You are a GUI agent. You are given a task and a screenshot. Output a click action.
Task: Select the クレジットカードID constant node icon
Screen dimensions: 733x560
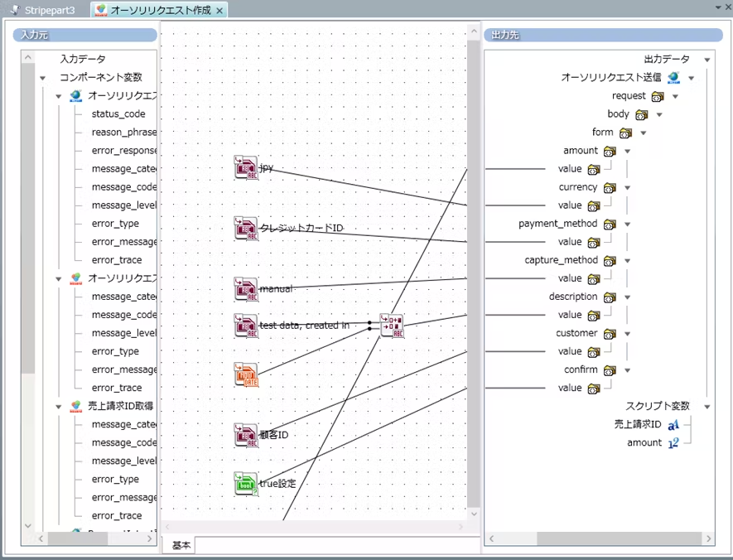[246, 228]
